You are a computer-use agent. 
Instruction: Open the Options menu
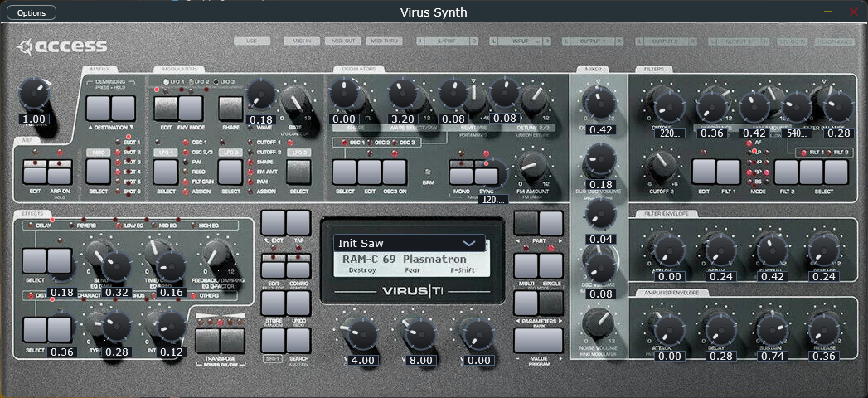point(31,12)
